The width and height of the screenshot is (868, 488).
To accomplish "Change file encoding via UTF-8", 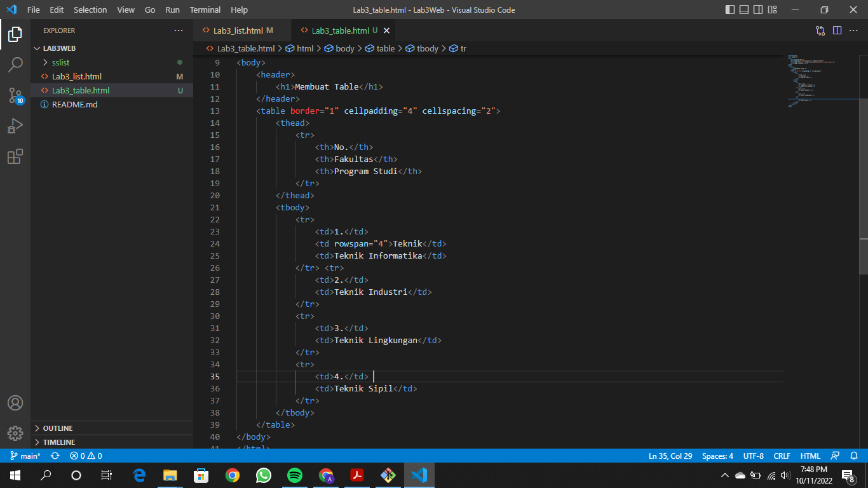I will click(754, 456).
